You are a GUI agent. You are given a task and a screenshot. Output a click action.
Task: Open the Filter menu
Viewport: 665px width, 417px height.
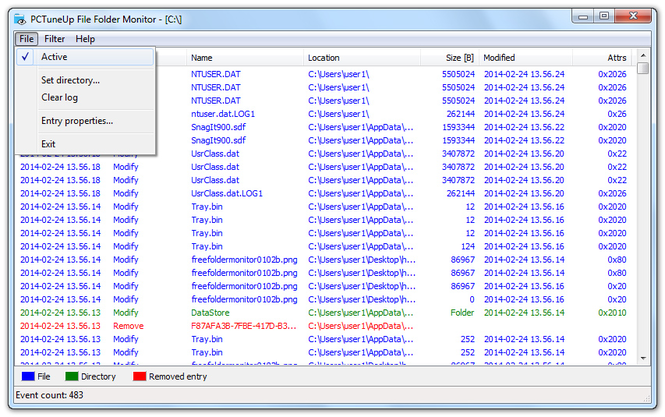coord(54,39)
